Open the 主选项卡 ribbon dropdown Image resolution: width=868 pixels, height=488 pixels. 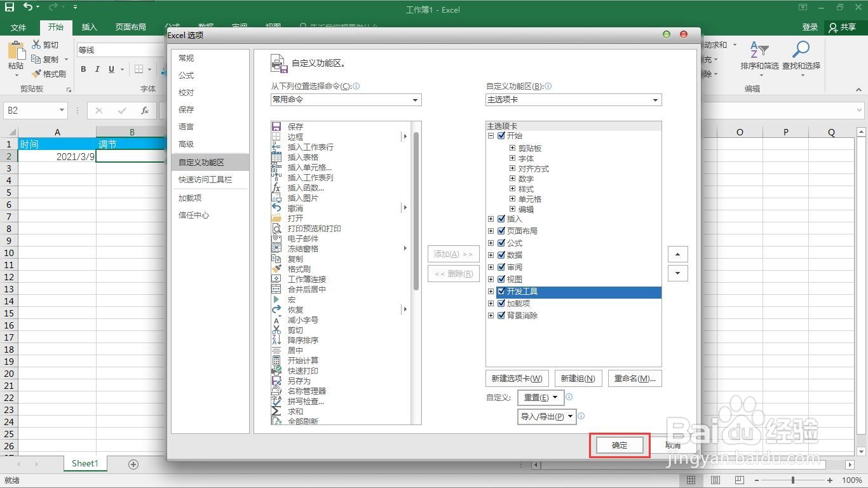pyautogui.click(x=573, y=100)
